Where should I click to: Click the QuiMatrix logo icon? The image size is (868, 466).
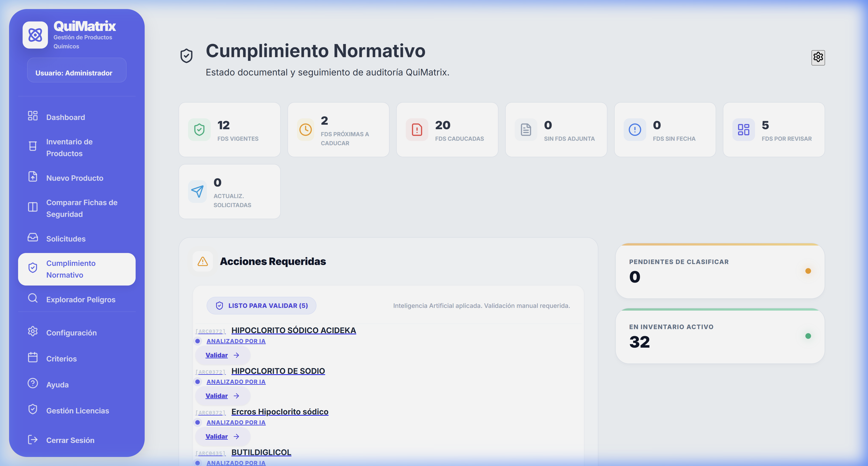[35, 35]
